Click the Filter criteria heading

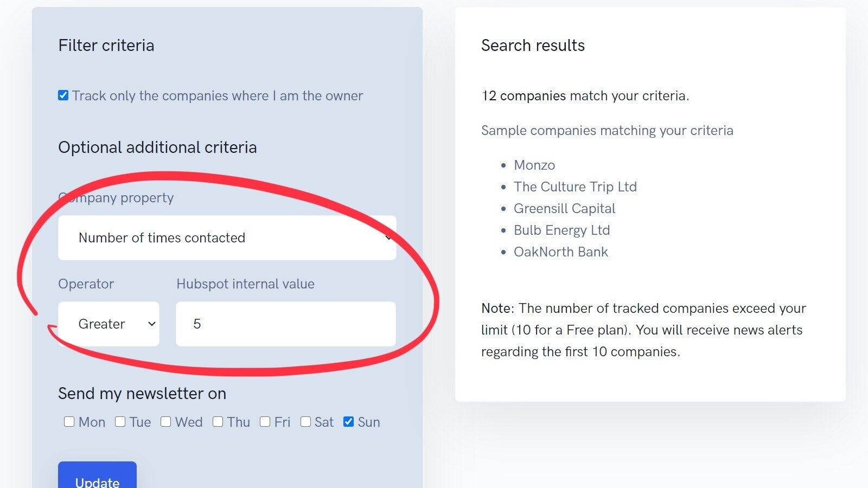coord(106,46)
